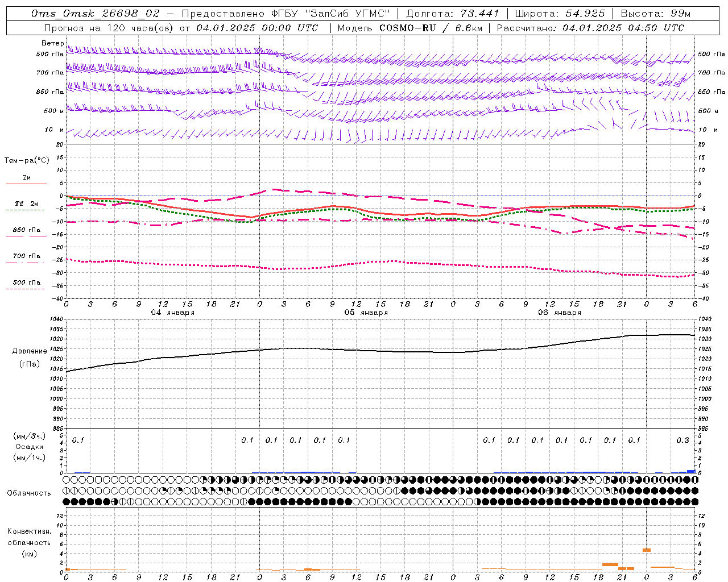Click the Тем-ра(°C) panel label
The image size is (728, 582).
(27, 160)
